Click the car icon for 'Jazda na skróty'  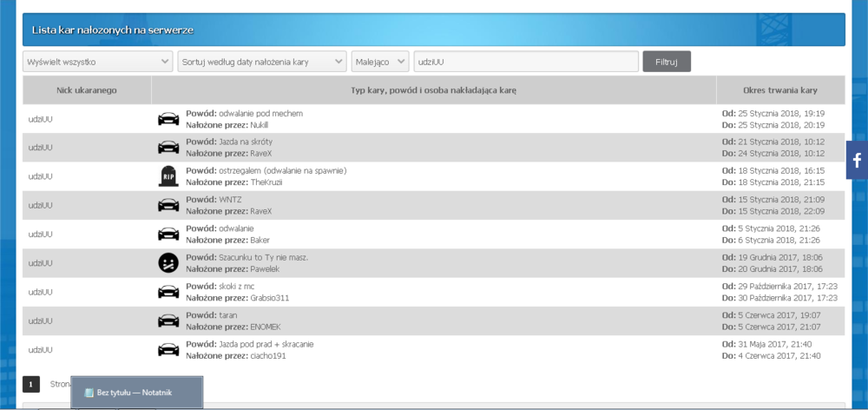tap(168, 148)
